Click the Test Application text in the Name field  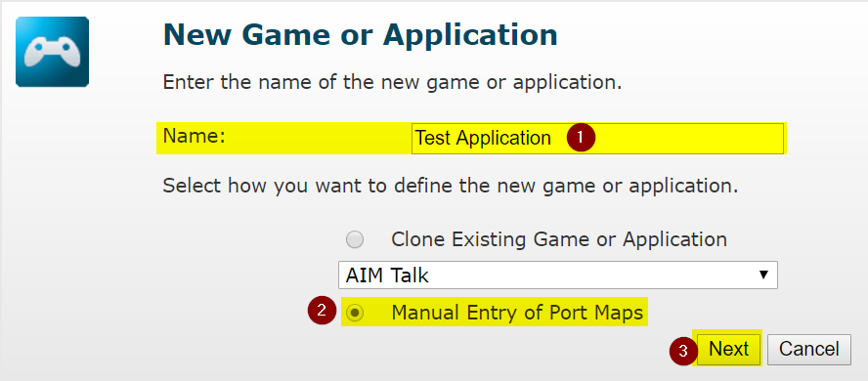click(483, 139)
